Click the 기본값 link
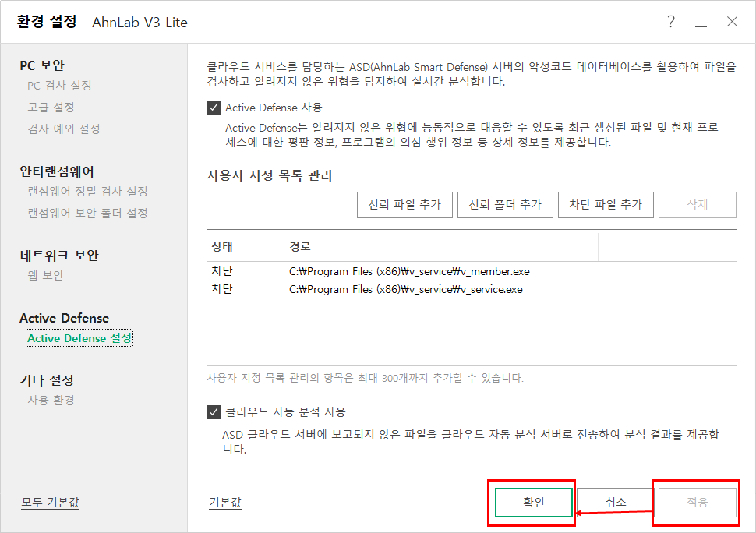Viewport: 756px width, 533px height. coord(225,503)
